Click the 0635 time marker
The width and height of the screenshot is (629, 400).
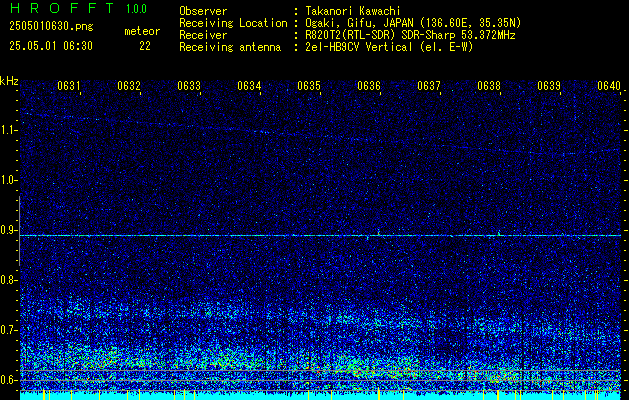coord(309,85)
